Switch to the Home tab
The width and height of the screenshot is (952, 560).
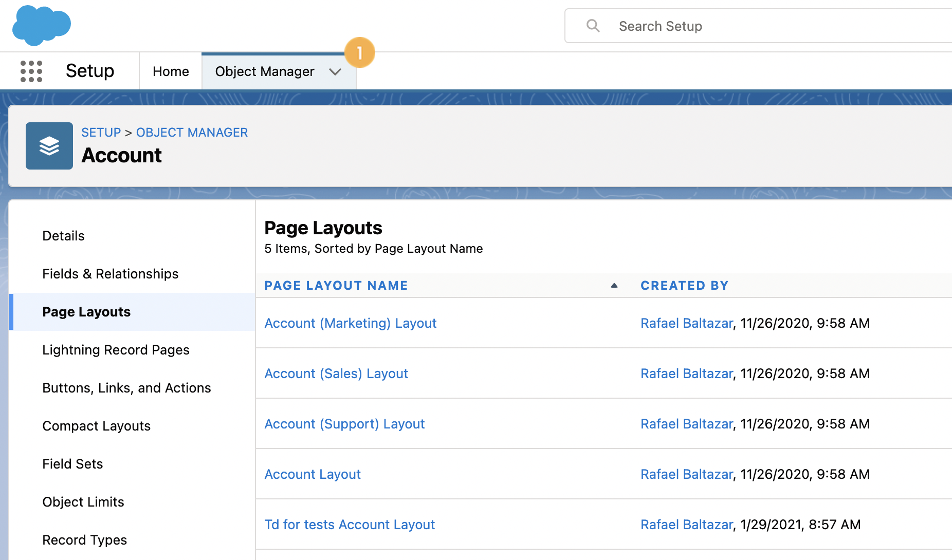(x=171, y=71)
